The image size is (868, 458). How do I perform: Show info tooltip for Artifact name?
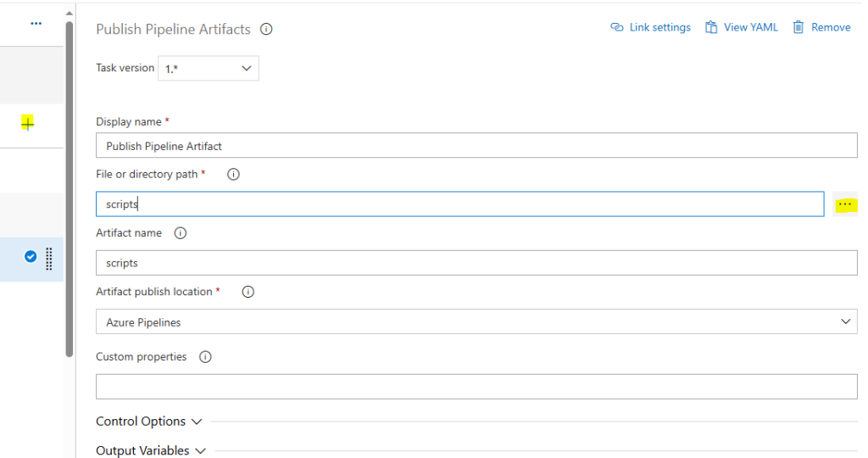(181, 233)
